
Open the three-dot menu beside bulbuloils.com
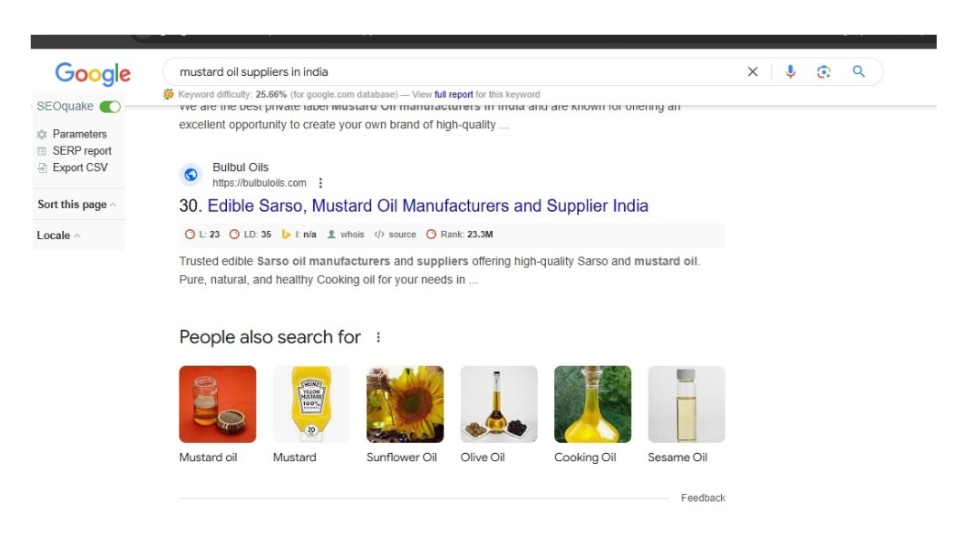[320, 183]
